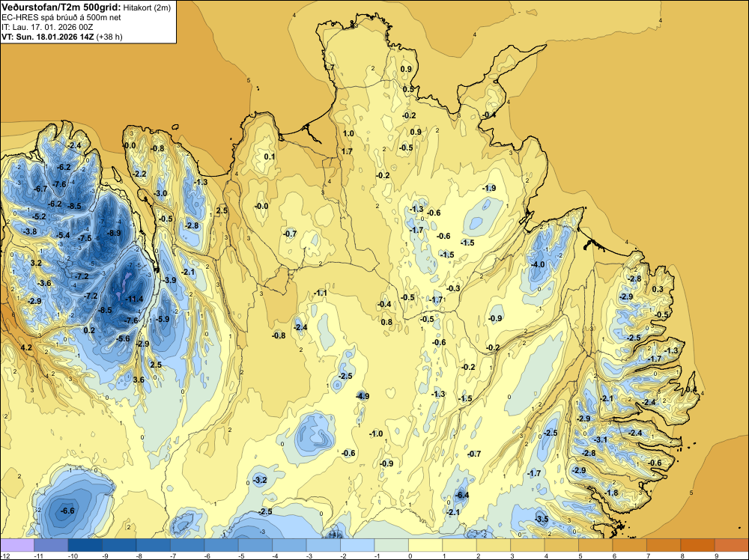The image size is (749, 560).
Task: Click the 'VT: Sun. 18.01.2026 14Z' valid time
Action: 48,37
